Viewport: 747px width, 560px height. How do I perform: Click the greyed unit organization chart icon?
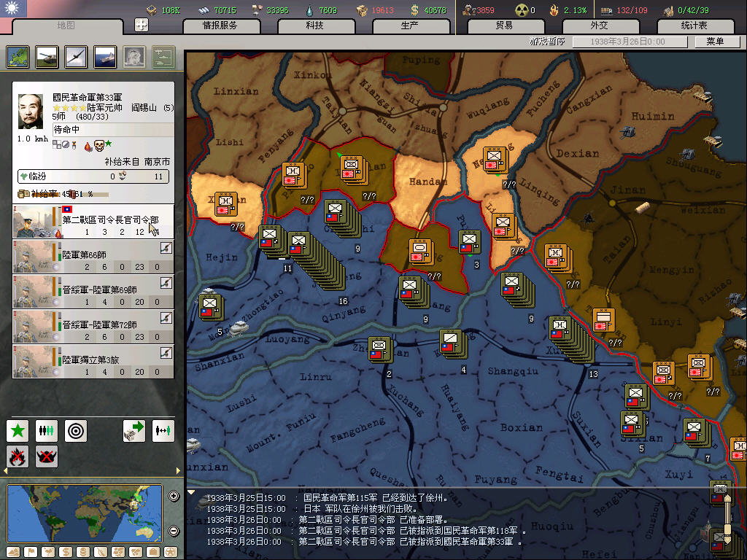point(163,57)
